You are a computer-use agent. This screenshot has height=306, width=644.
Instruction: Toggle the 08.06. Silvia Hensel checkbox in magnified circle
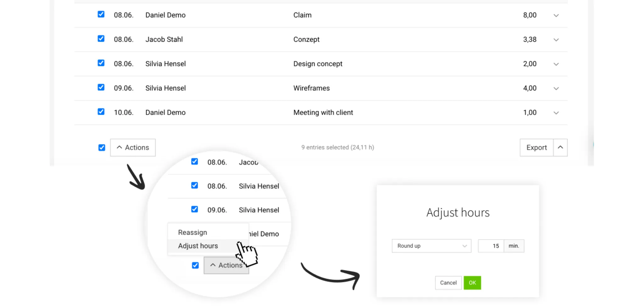[195, 185]
